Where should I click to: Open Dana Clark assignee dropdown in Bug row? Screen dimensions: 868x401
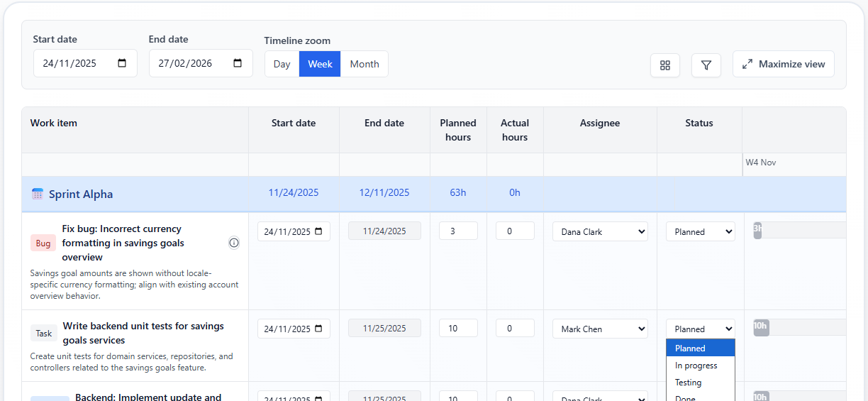[x=600, y=231]
